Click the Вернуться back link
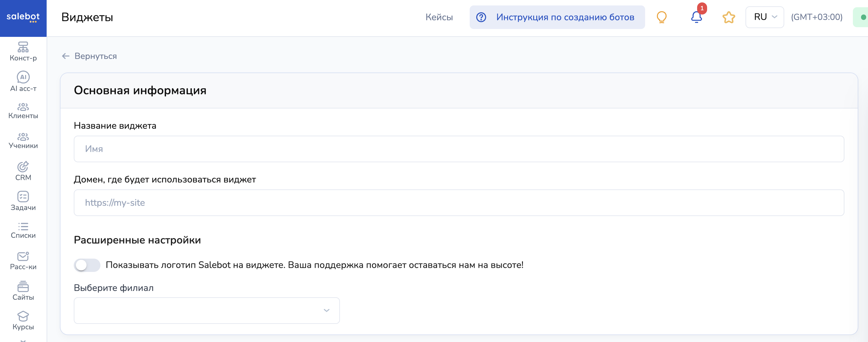868x342 pixels. pos(90,56)
